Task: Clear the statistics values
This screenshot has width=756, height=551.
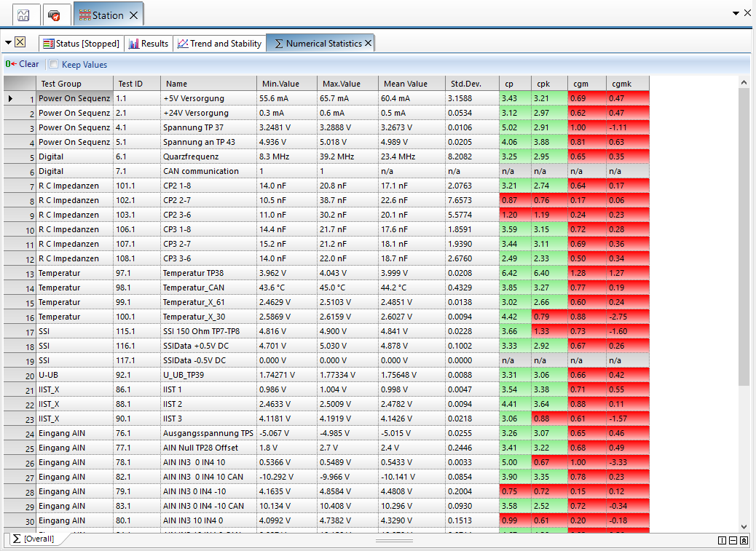Action: click(22, 64)
